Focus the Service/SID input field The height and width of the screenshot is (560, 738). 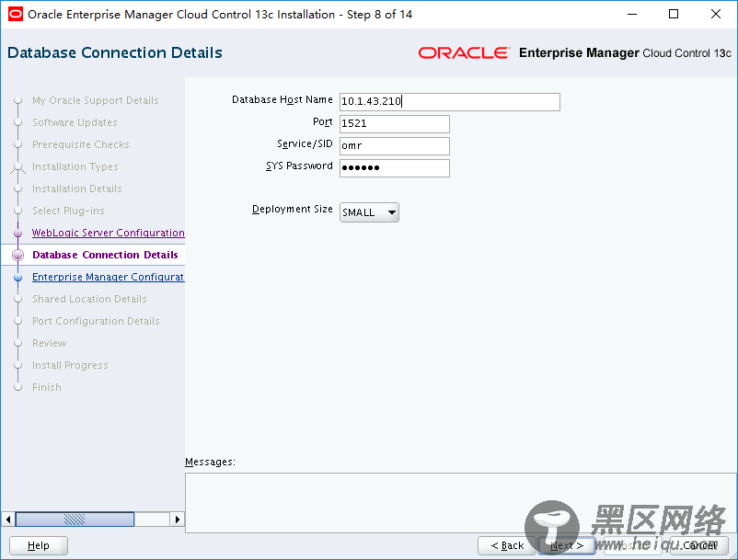coord(395,146)
